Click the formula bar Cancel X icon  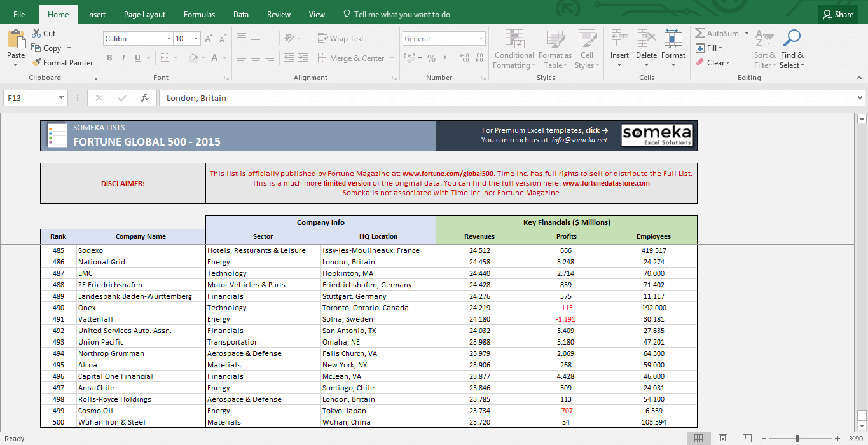99,98
